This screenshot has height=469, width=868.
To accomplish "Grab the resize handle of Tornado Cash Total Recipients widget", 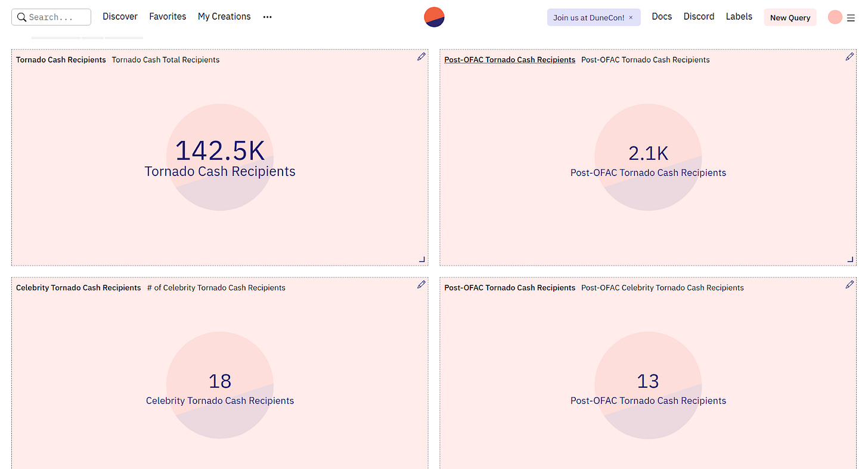I will point(422,260).
